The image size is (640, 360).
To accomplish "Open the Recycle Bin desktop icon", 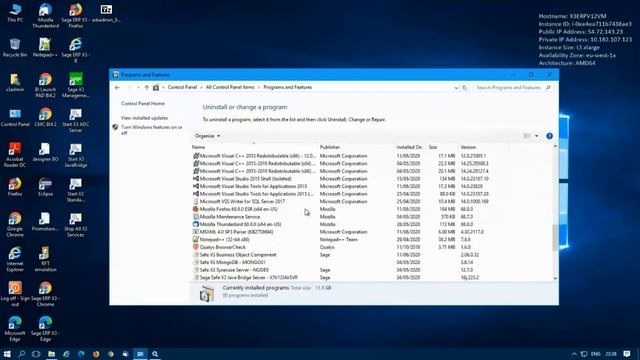I will pos(15,48).
